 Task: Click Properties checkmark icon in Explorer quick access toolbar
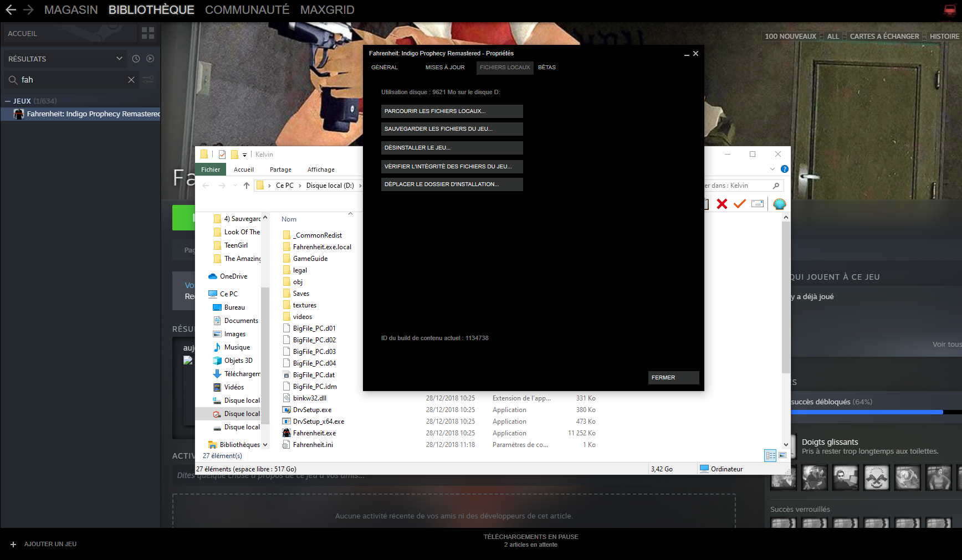[x=222, y=155]
